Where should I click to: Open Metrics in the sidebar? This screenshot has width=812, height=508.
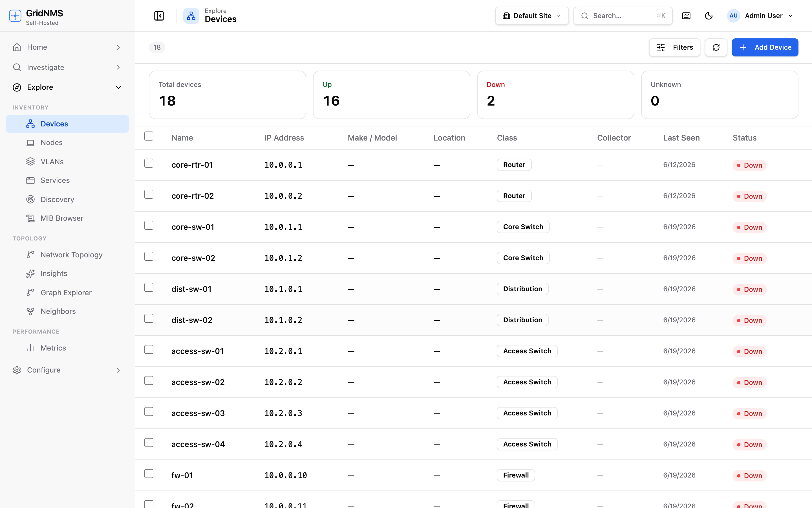67,348
